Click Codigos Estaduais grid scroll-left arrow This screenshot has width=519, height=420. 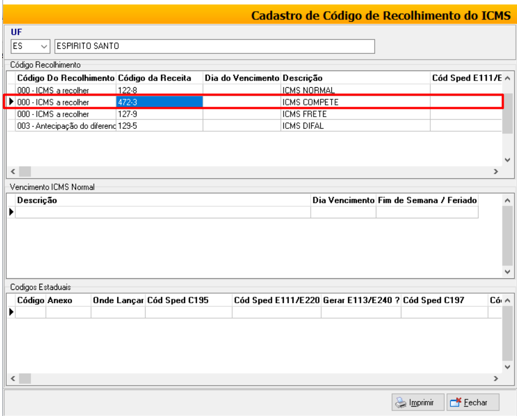point(13,378)
